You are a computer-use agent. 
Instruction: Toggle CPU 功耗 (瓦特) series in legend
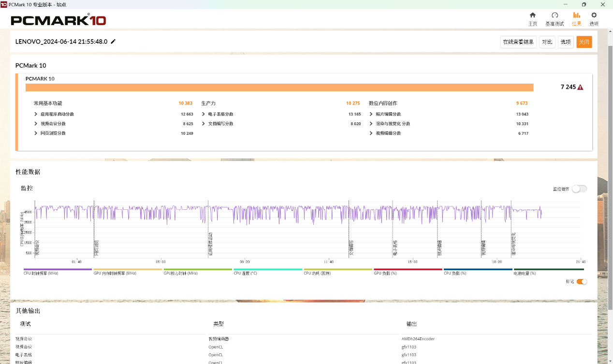click(338, 271)
